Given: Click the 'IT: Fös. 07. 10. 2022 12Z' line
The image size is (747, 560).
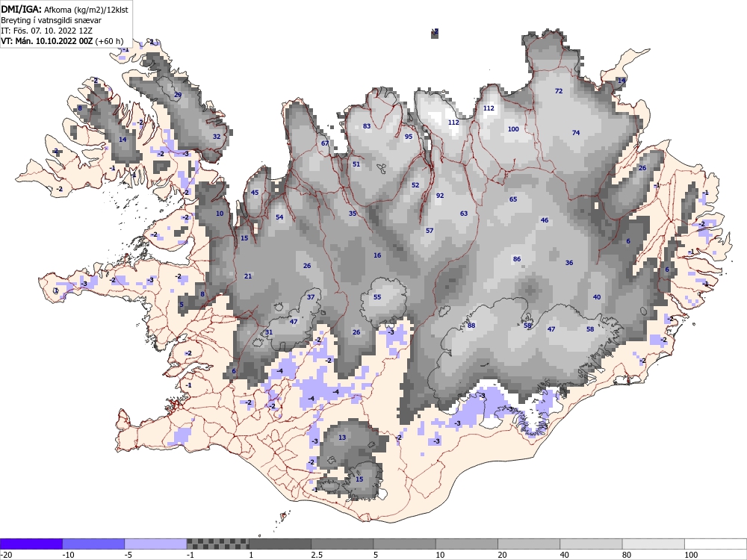Looking at the screenshot, I should 46,31.
